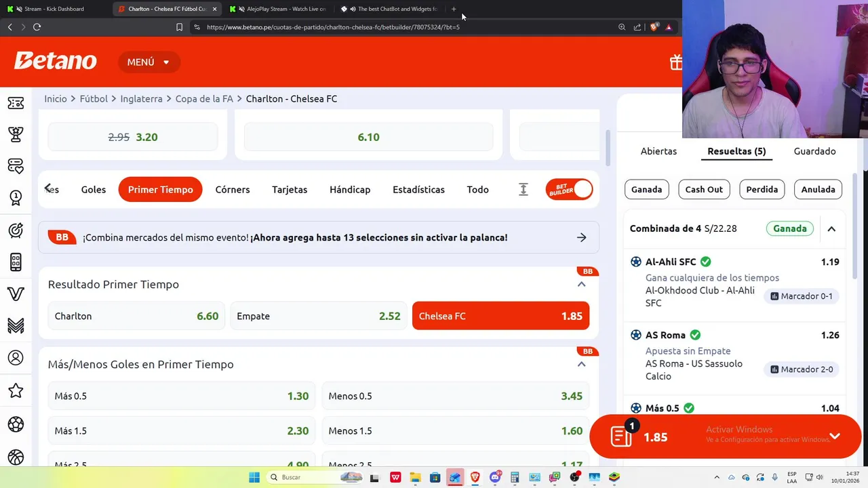Click the target bullseye sidebar icon
Image resolution: width=868 pixels, height=488 pixels.
[x=16, y=230]
